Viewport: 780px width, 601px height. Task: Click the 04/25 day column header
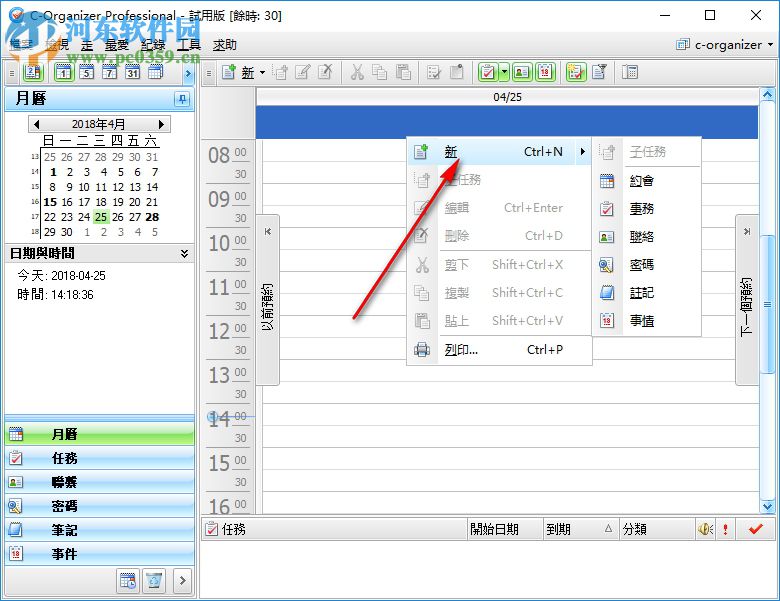pyautogui.click(x=507, y=97)
